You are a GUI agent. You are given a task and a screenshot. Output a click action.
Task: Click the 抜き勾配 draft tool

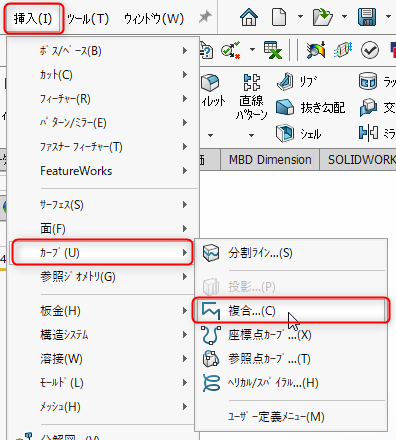click(x=310, y=108)
